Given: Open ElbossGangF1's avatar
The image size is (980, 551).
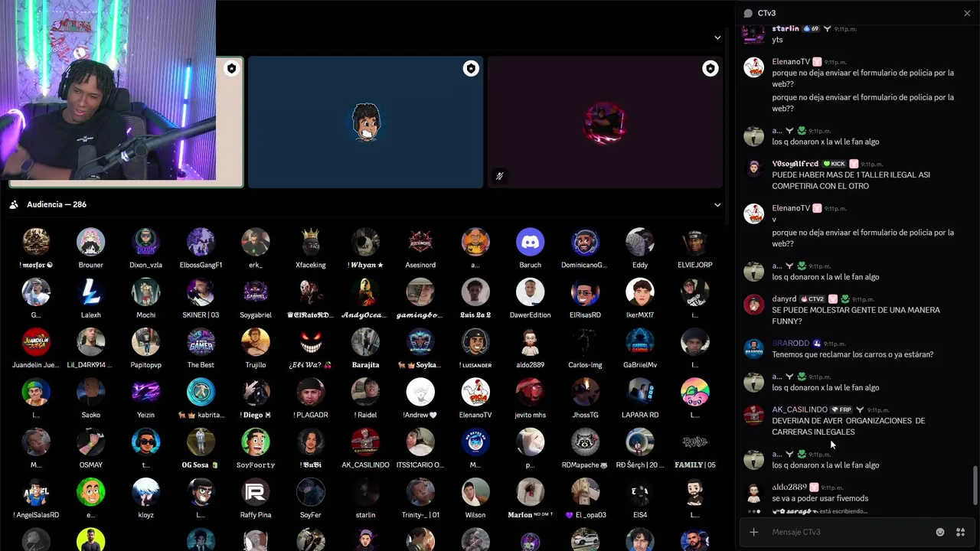Looking at the screenshot, I should point(201,242).
